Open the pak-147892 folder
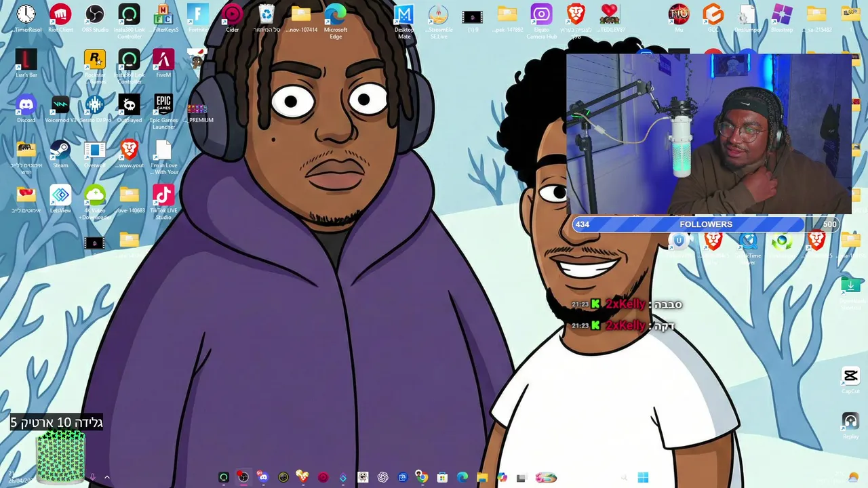Screen dimensions: 868x488 point(507,18)
